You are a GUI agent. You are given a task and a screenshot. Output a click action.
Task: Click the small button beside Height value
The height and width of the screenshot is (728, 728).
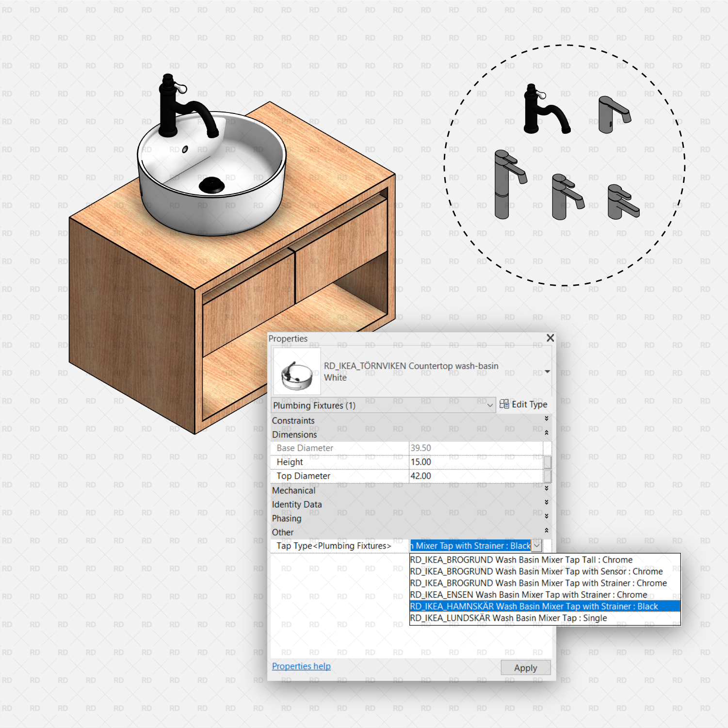coord(547,462)
